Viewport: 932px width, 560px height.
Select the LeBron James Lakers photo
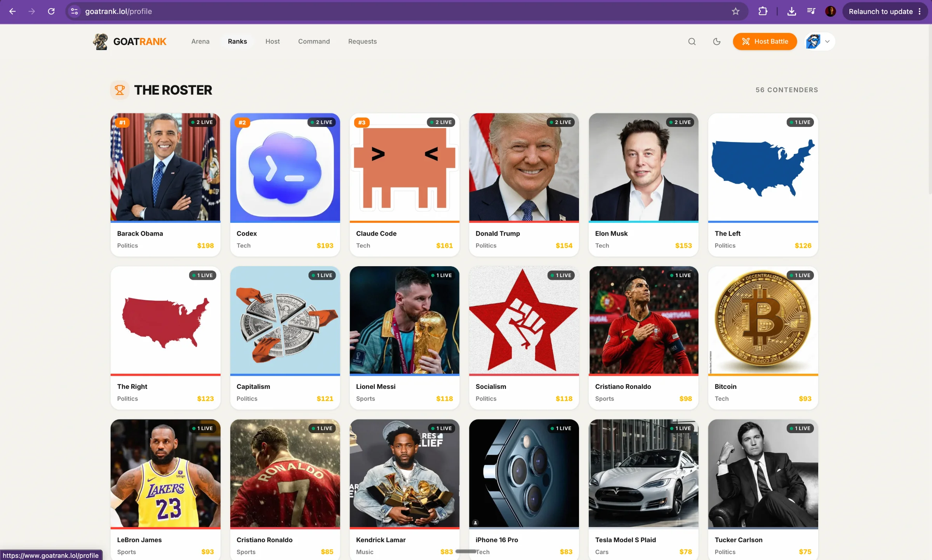click(165, 473)
